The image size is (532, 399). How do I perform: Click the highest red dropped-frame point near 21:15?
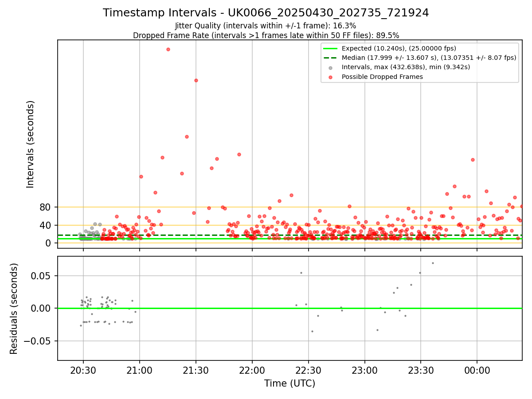tap(168, 49)
